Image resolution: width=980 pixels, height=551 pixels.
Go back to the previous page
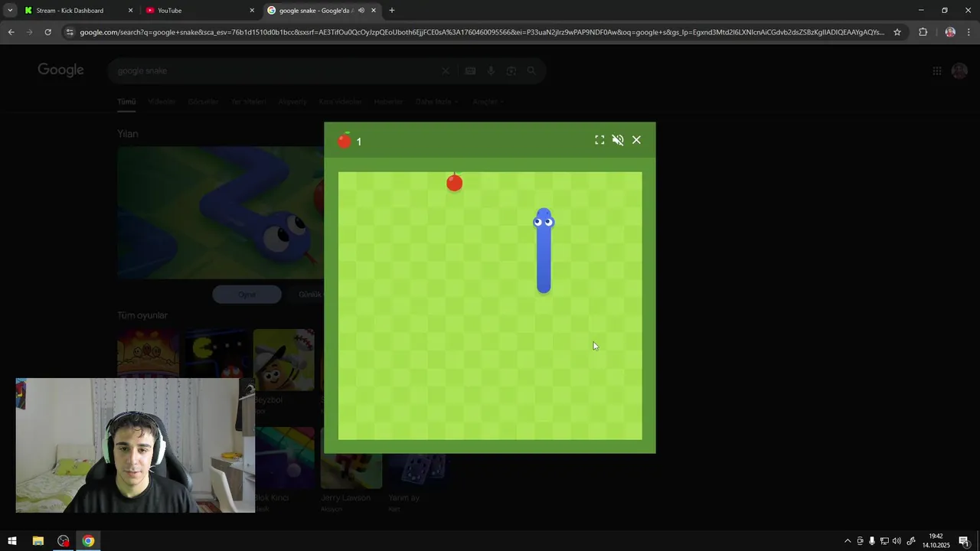pos(11,32)
